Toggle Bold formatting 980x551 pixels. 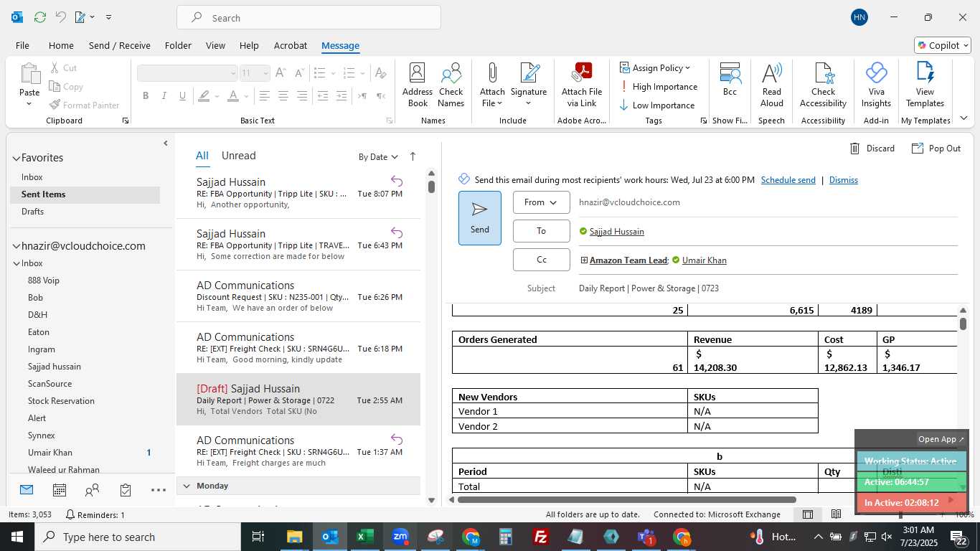click(x=146, y=95)
